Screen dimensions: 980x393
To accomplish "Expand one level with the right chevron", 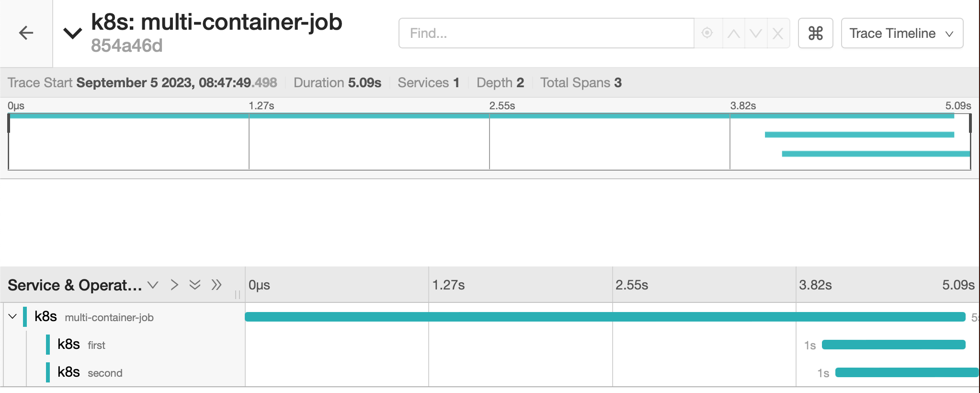I will coord(174,285).
